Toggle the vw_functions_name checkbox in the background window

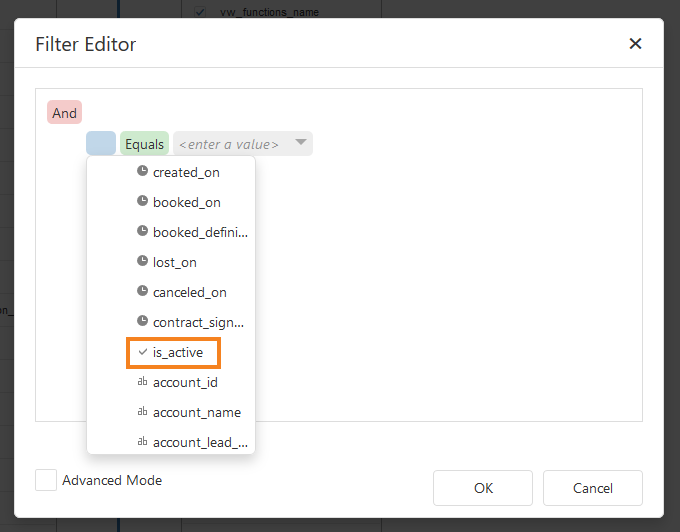coord(200,12)
